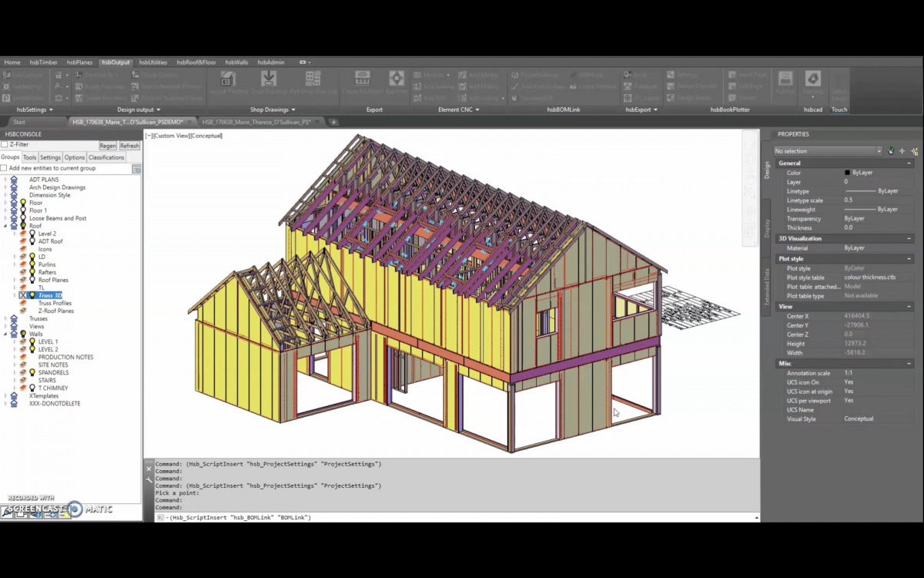Switch to the hsbTimber ribbon tab
Screen dimensions: 924x578
tap(44, 62)
